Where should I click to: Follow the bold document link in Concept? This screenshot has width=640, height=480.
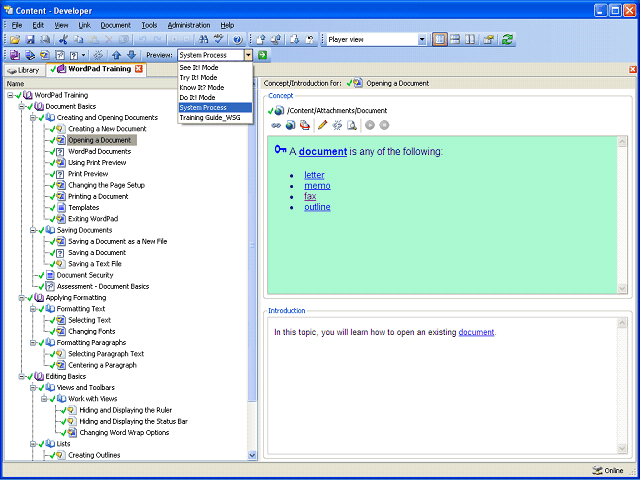pyautogui.click(x=323, y=151)
